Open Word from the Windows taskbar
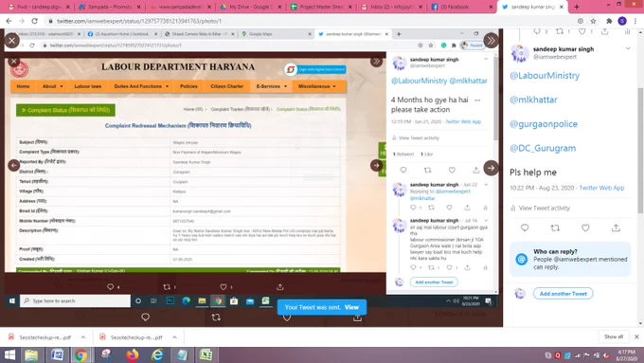Screen dimensions: 644x363 (x=57, y=354)
